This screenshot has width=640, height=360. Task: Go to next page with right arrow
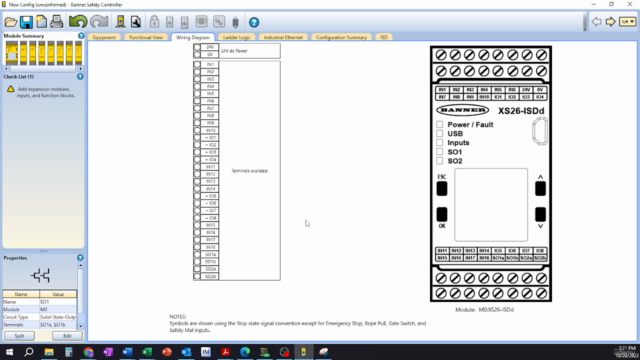tap(610, 22)
